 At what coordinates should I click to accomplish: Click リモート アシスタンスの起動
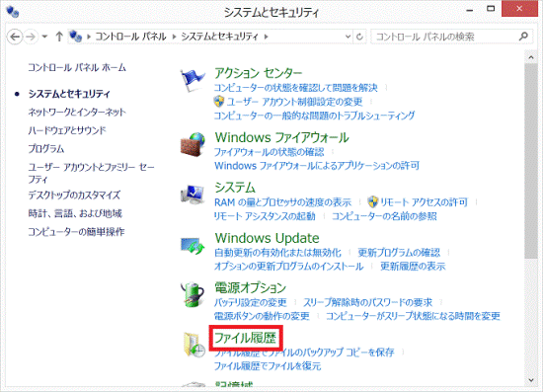(x=265, y=216)
